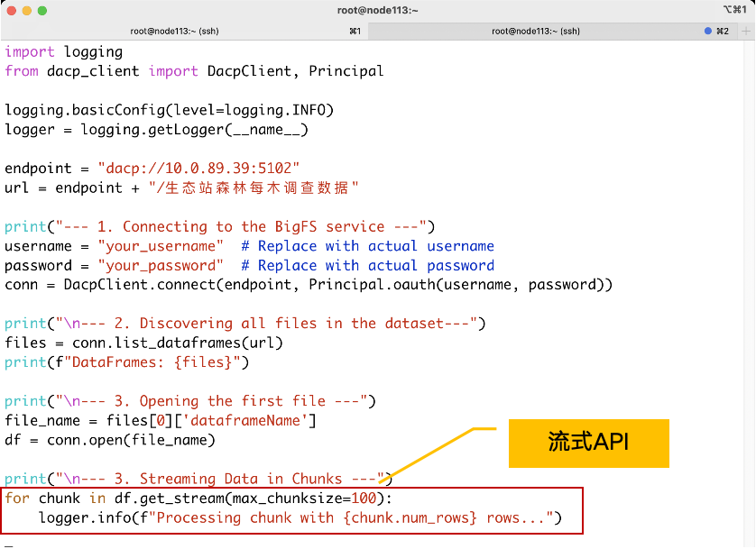
Task: Click the blue activity dot on second tab
Action: (708, 31)
